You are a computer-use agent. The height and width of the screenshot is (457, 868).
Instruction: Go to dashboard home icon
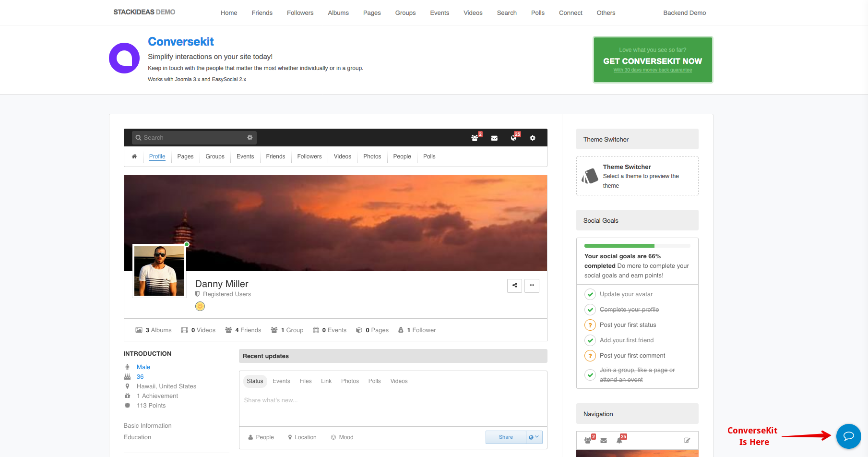click(134, 156)
